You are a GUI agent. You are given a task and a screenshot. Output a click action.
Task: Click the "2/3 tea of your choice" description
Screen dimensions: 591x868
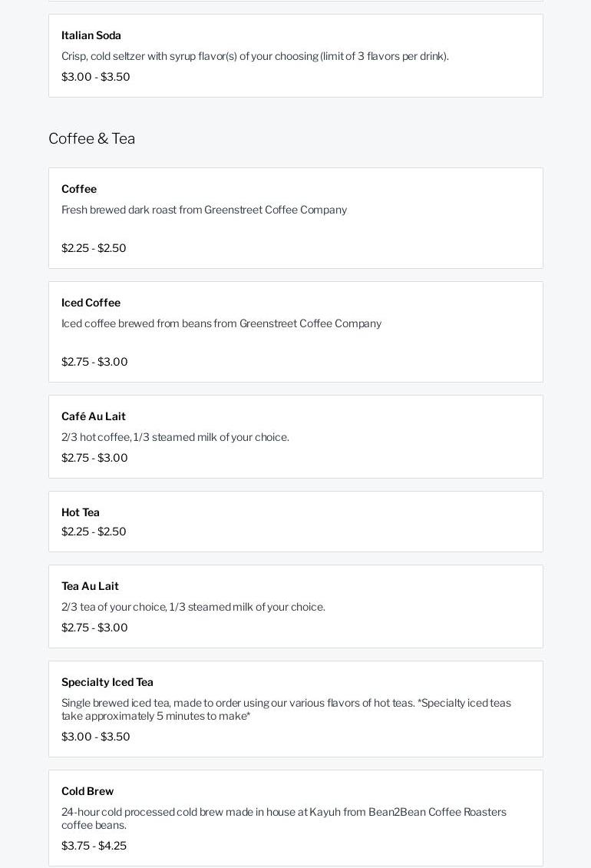coord(193,607)
